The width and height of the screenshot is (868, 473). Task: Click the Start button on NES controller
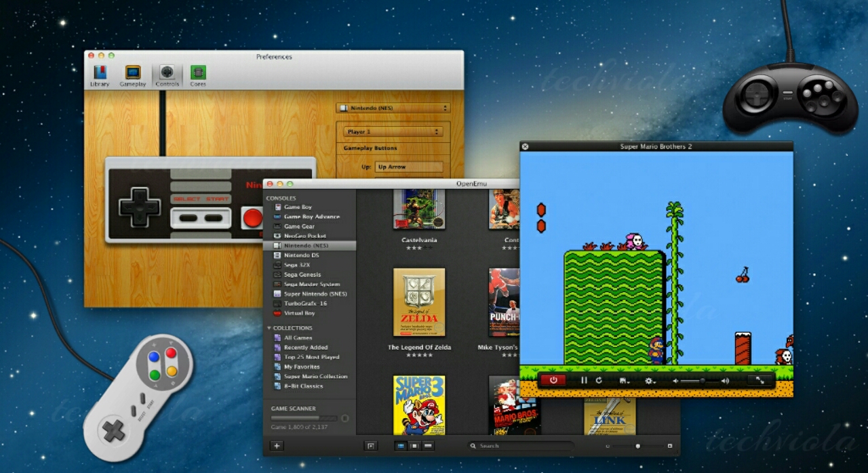(214, 218)
